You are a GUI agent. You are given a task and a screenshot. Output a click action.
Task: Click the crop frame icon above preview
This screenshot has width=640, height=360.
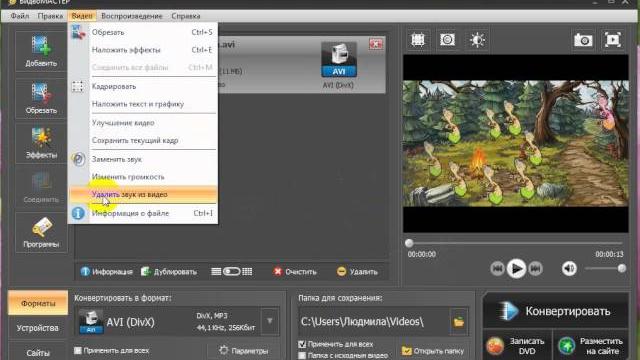coord(418,40)
